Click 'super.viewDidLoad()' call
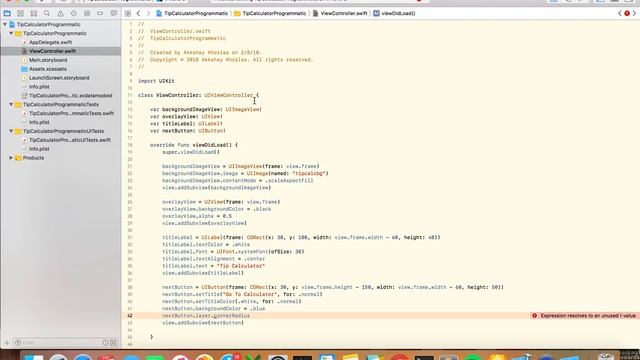Screen dimensions: 640x360 click(191, 152)
